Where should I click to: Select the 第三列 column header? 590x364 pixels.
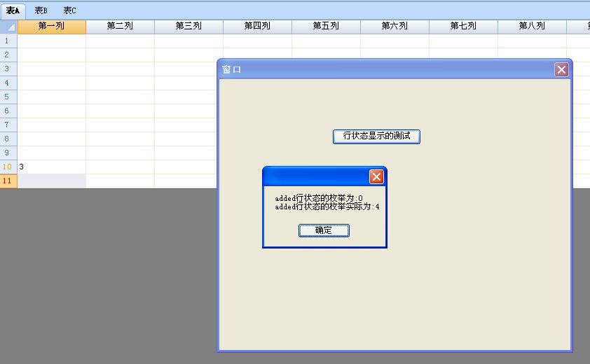click(188, 27)
